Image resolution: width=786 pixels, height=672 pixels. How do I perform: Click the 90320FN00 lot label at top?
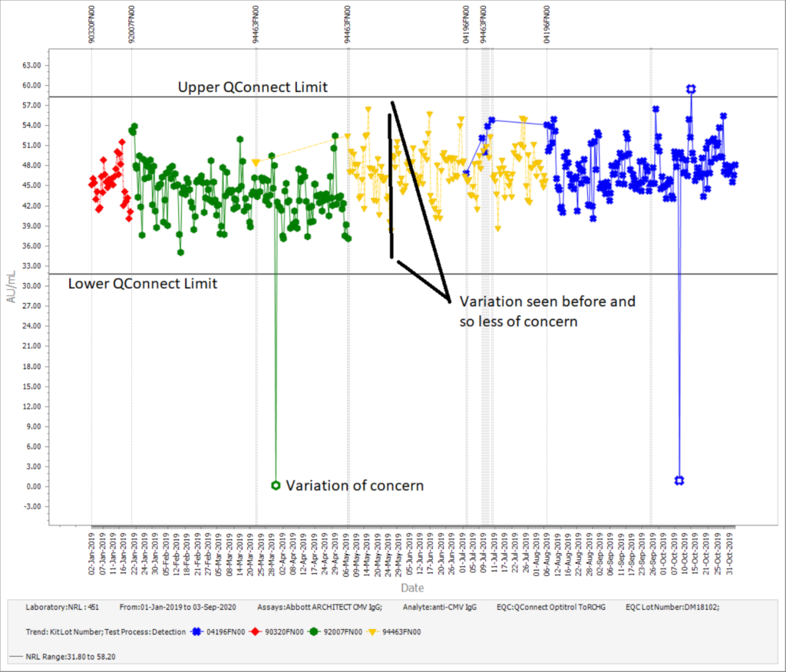pos(92,25)
